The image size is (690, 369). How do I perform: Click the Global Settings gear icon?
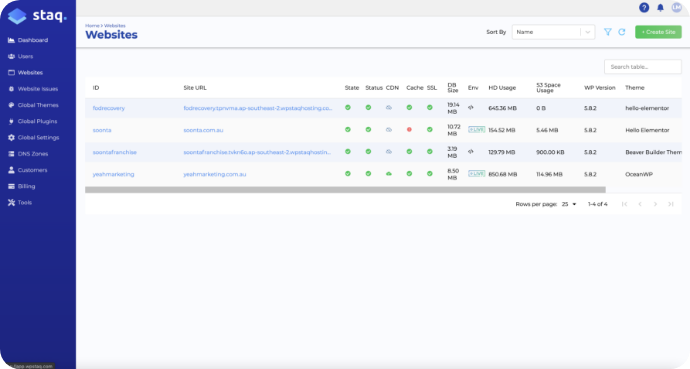tap(11, 138)
